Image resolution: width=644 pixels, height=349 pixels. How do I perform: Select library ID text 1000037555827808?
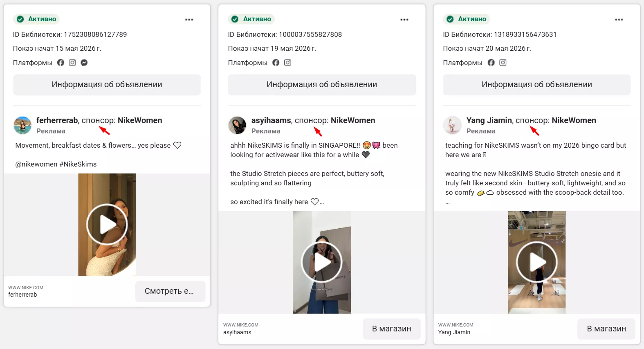pos(310,34)
